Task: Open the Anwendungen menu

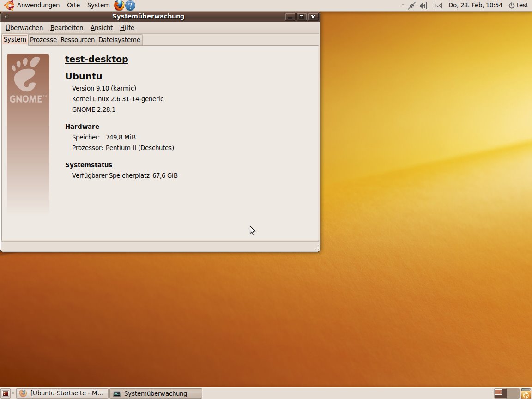Action: [x=38, y=5]
